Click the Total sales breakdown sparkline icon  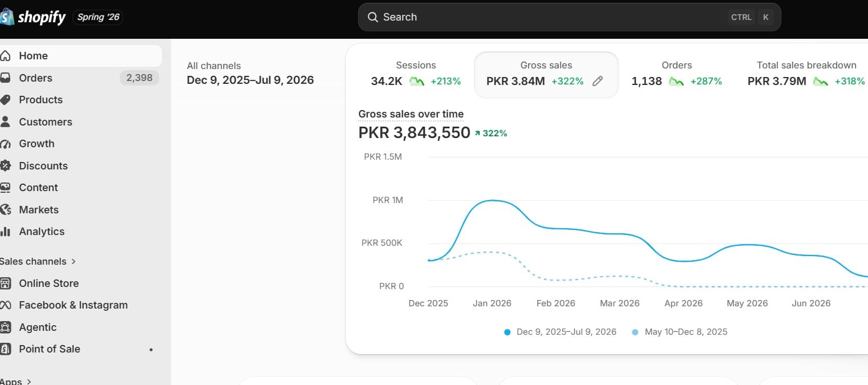tap(821, 81)
